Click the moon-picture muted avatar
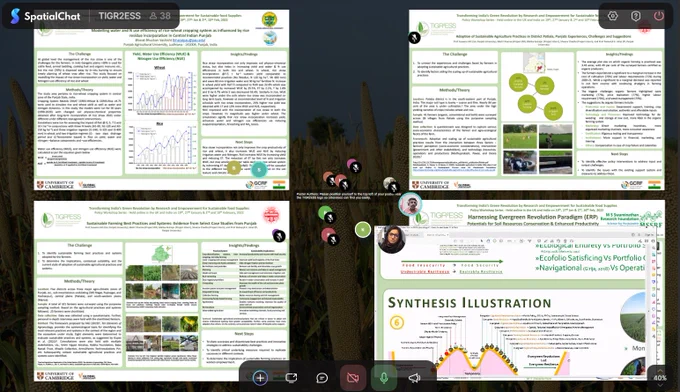Viewport: 680px width, 392px height. point(390,184)
